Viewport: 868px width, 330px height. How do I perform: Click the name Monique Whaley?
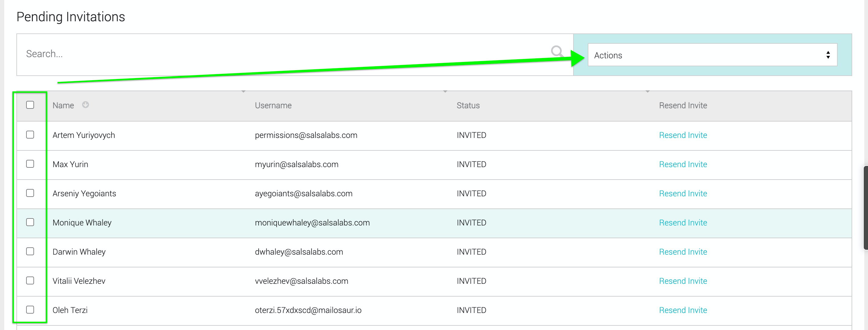tap(82, 223)
